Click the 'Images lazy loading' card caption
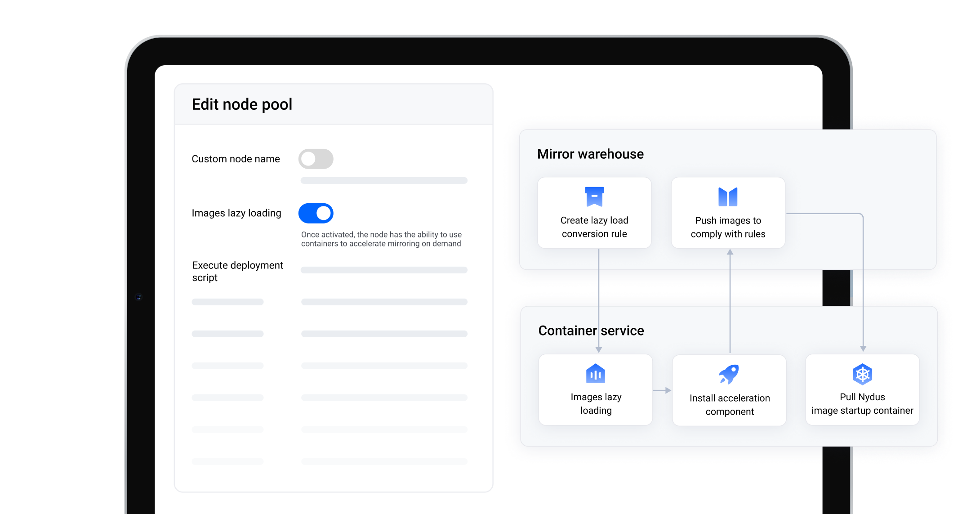 596,404
